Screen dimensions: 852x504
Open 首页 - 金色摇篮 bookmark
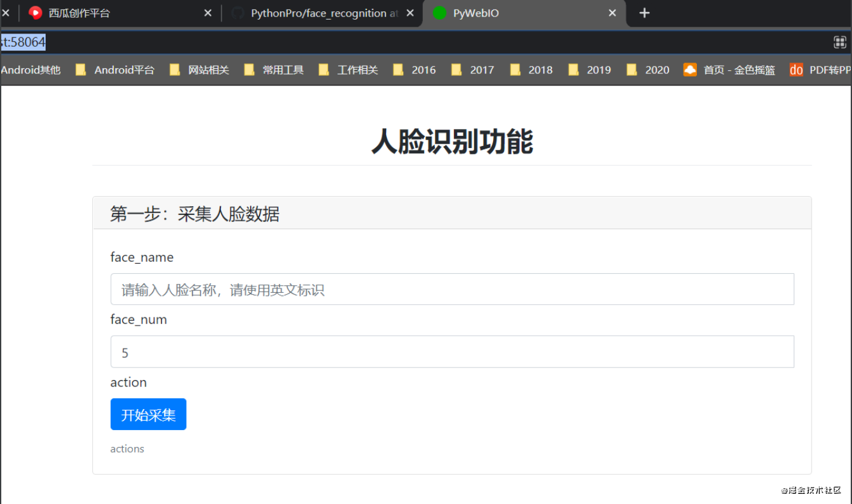(x=729, y=70)
